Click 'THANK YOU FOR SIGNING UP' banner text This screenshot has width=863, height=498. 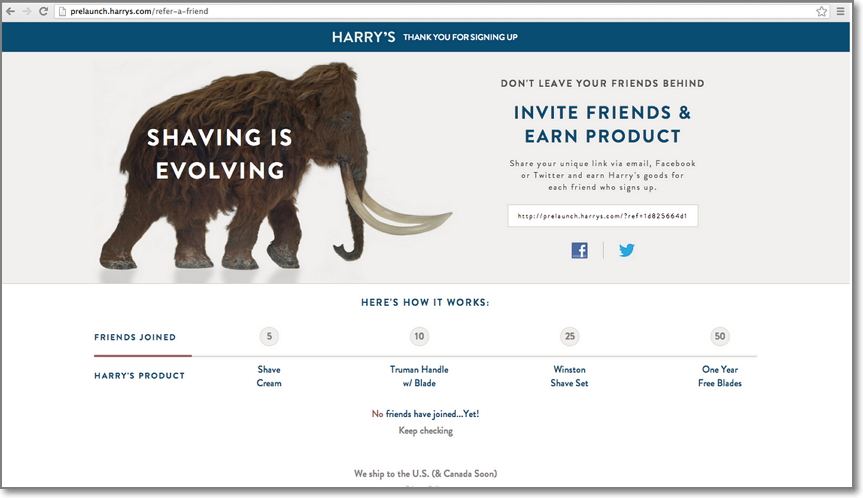pyautogui.click(x=460, y=37)
